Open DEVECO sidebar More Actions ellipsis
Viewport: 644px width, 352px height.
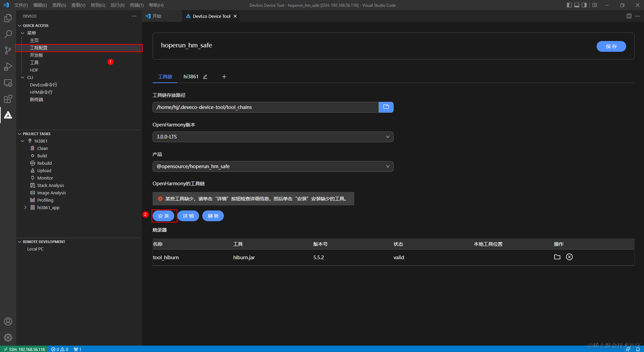pyautogui.click(x=134, y=16)
